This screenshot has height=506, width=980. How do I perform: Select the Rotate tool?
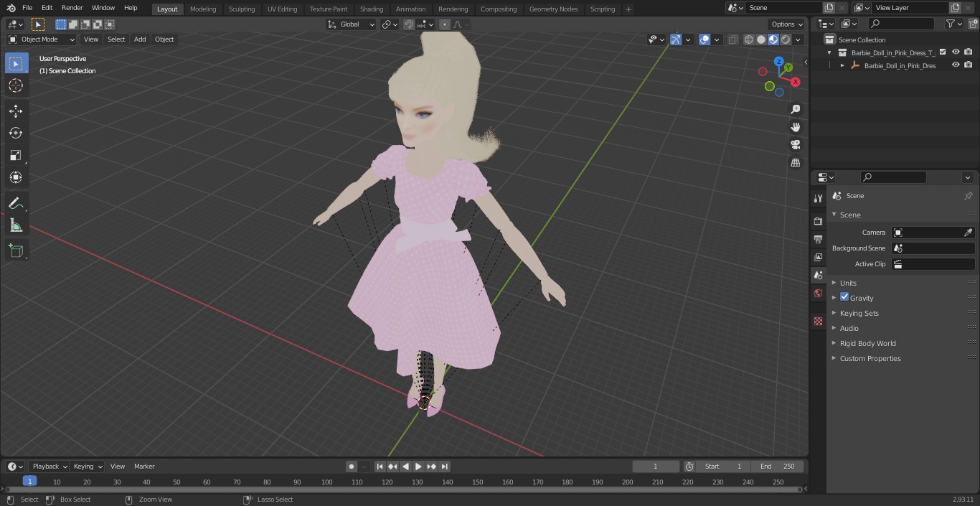tap(16, 133)
